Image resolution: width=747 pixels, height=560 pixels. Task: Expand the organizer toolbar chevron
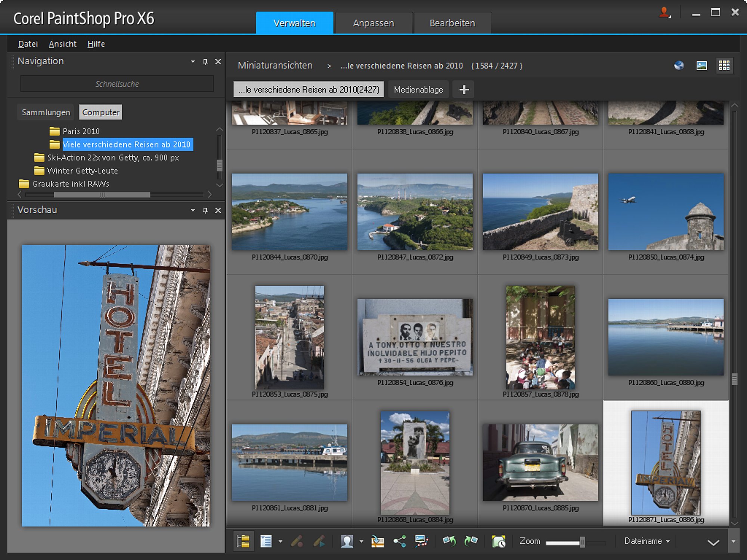pos(713,542)
